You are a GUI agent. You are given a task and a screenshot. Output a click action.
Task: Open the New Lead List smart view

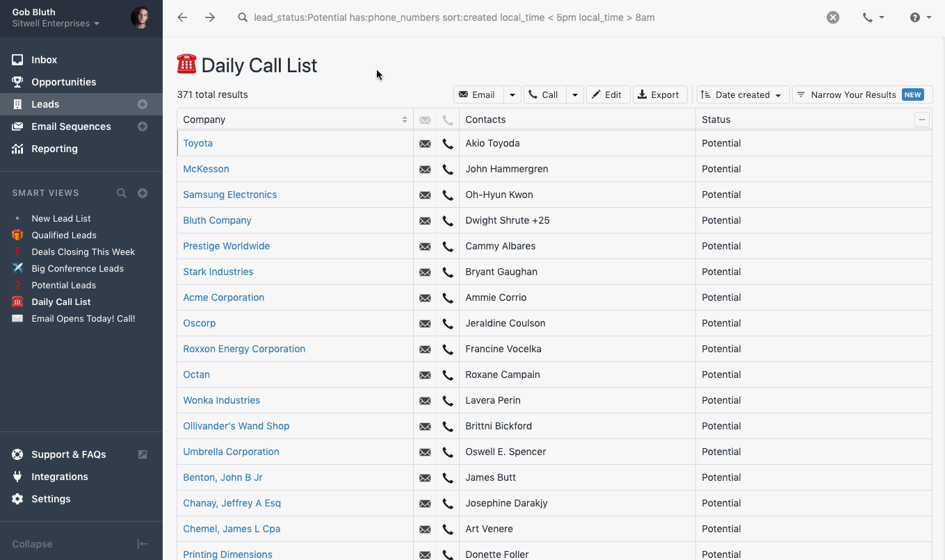61,218
